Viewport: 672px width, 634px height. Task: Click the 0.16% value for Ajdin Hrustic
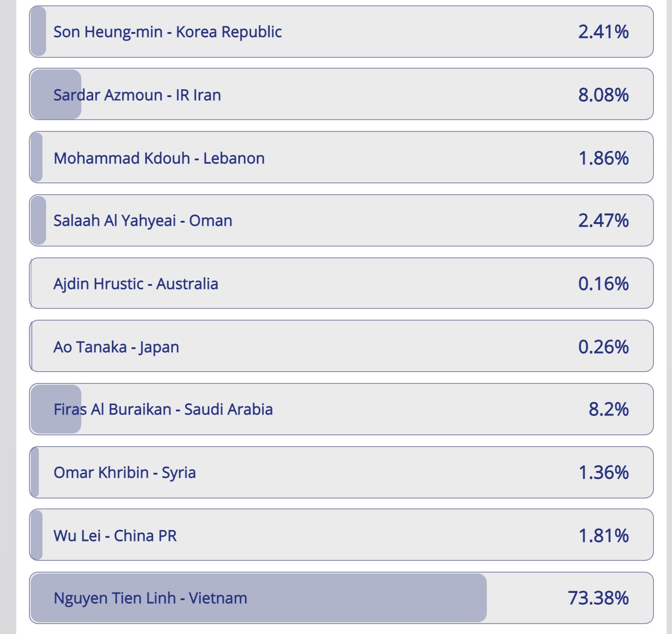coord(603,284)
